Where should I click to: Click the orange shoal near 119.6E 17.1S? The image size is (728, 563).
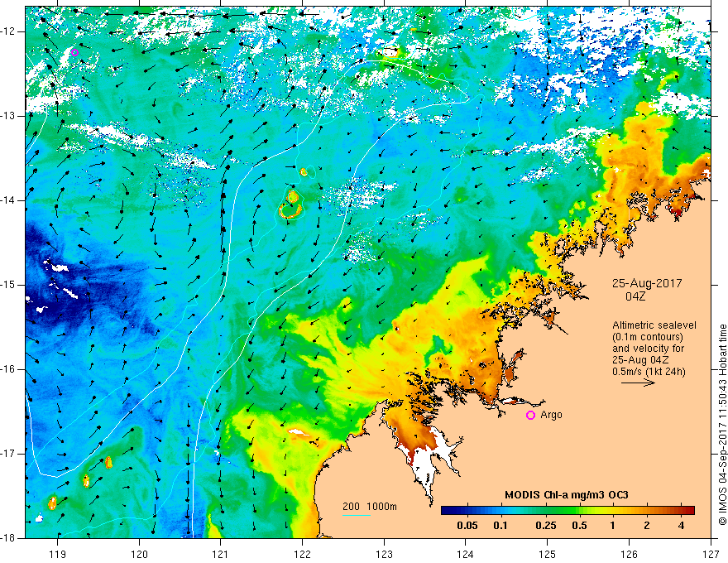(108, 462)
